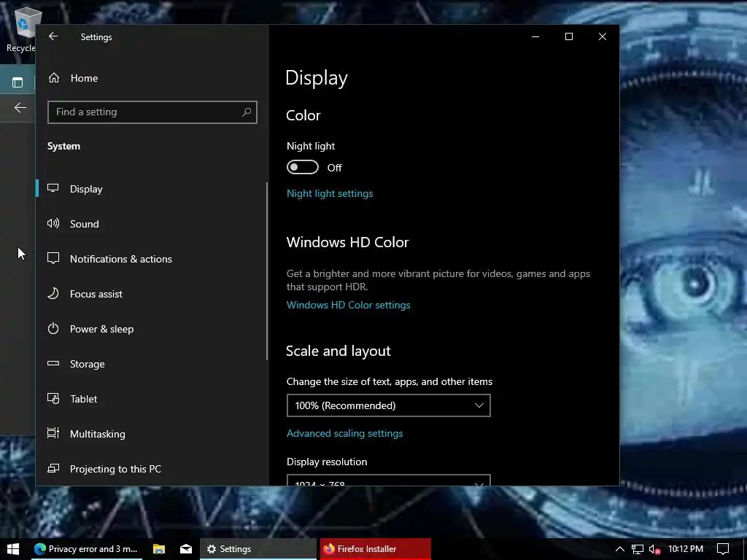The image size is (747, 560).
Task: Open File Explorer from the taskbar
Action: pos(158,548)
